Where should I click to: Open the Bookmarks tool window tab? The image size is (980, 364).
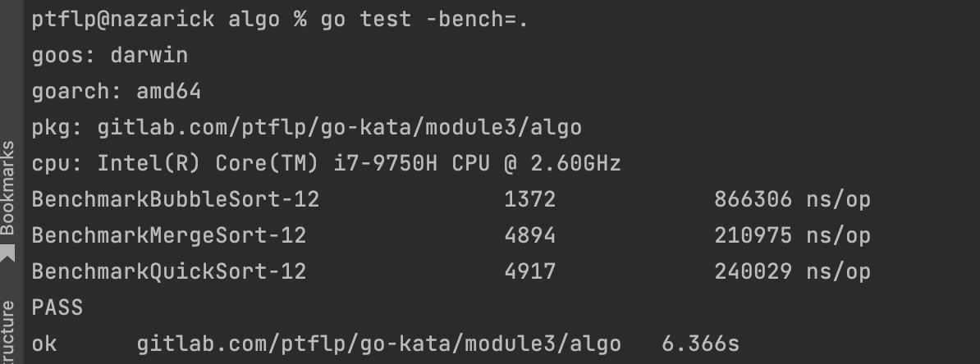[x=8, y=189]
